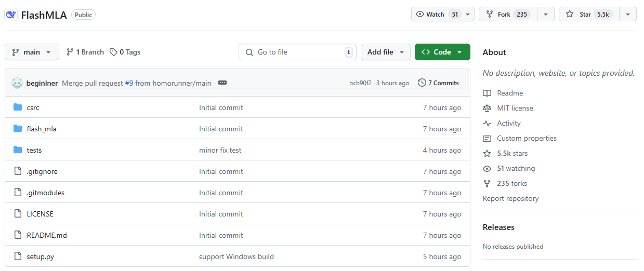644x271 pixels.
Task: Open pull request #9 link
Action: pyautogui.click(x=129, y=83)
